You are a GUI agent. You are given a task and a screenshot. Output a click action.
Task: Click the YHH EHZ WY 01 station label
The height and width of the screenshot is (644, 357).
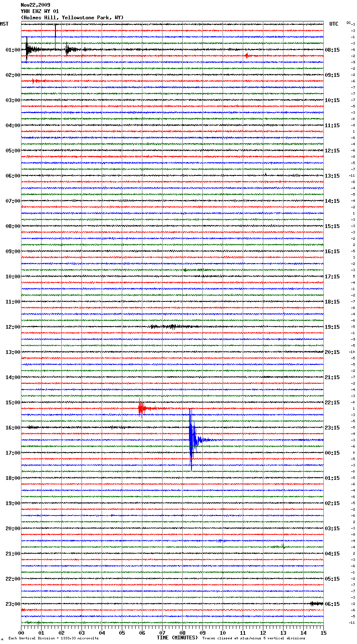pos(40,11)
